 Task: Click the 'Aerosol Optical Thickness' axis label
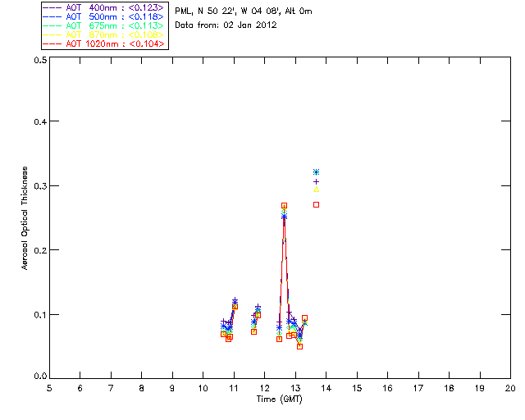pos(25,218)
